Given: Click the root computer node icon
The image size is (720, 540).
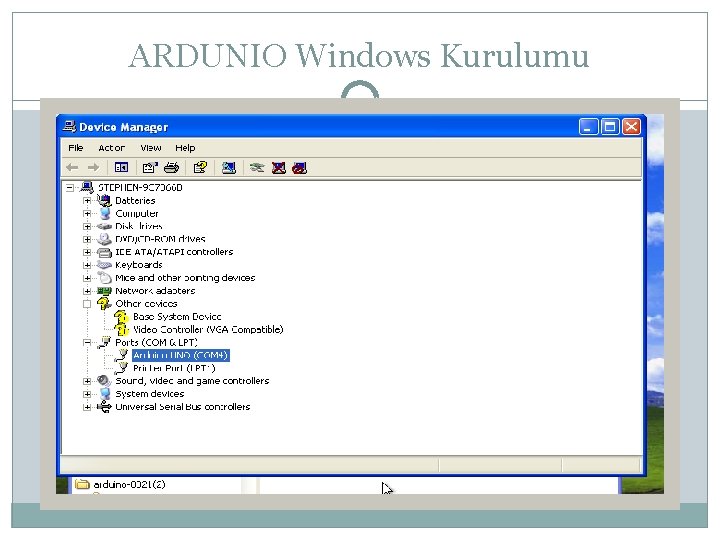Looking at the screenshot, I should point(87,187).
